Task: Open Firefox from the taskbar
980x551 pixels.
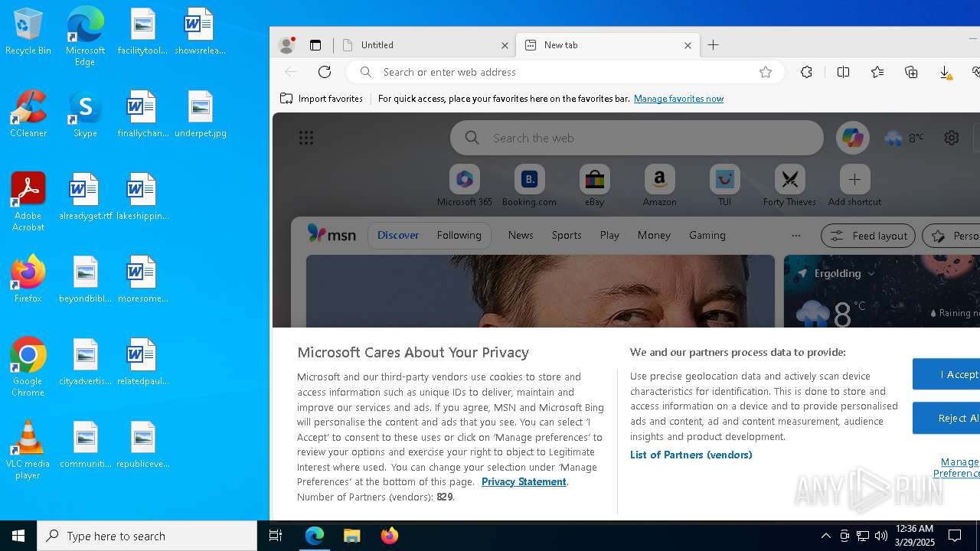Action: point(390,536)
